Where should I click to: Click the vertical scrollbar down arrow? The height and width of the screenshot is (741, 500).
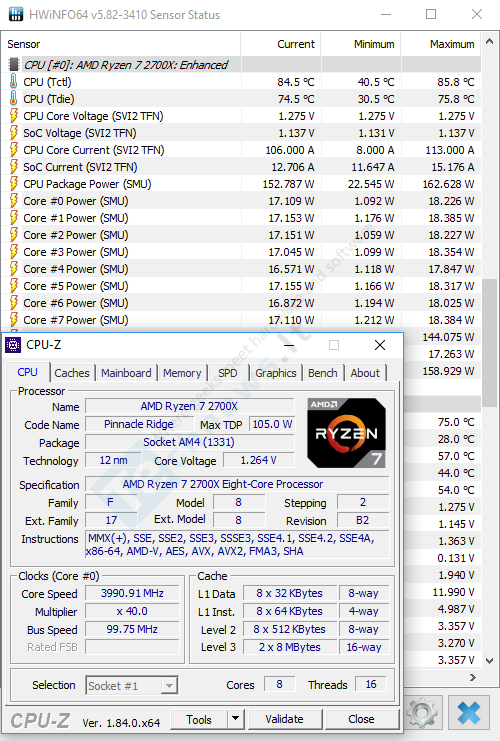coord(490,661)
